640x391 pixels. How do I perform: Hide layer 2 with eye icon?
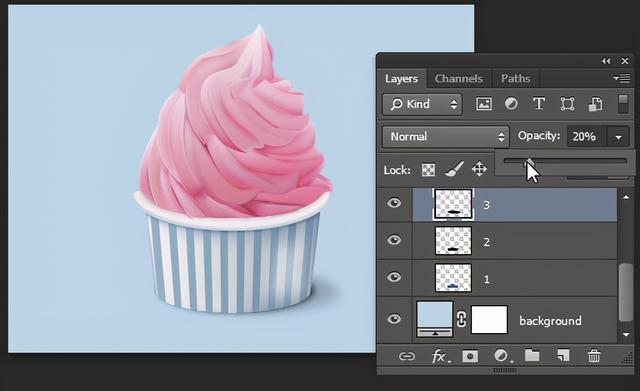point(394,240)
